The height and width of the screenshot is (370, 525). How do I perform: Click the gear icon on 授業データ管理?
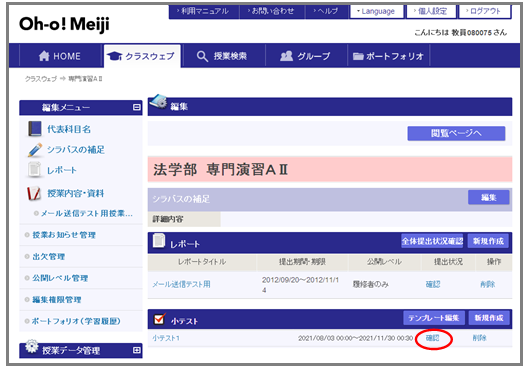[32, 346]
